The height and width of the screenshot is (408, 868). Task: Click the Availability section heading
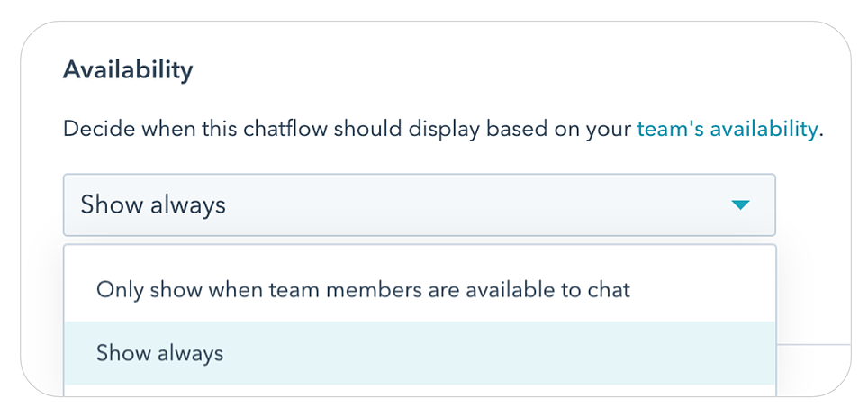tap(128, 70)
